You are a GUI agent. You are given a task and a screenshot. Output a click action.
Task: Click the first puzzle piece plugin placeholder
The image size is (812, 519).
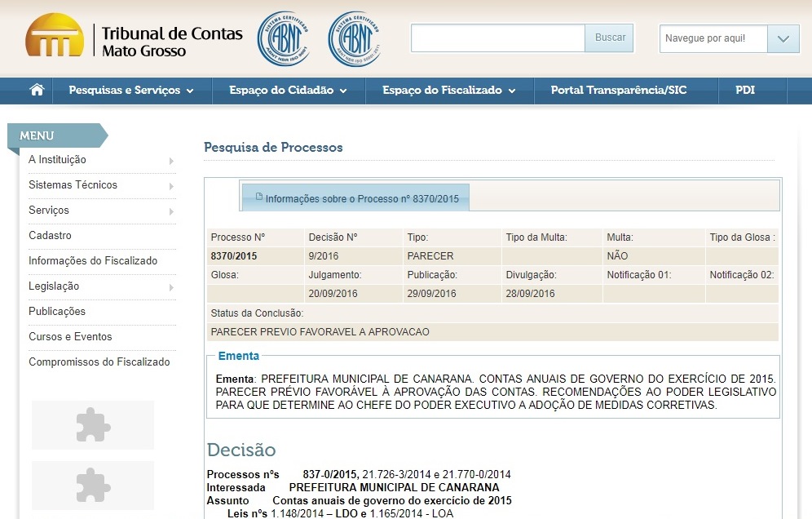92,425
